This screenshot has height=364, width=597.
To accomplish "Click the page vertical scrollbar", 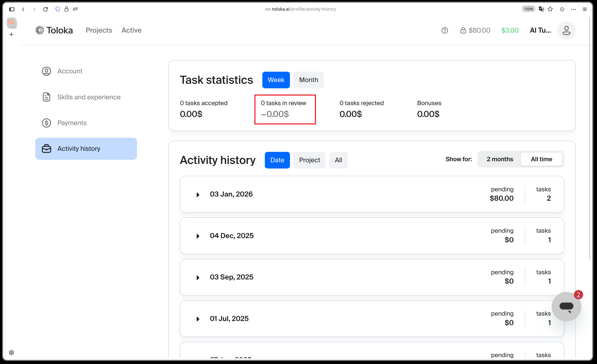I will [x=590, y=138].
